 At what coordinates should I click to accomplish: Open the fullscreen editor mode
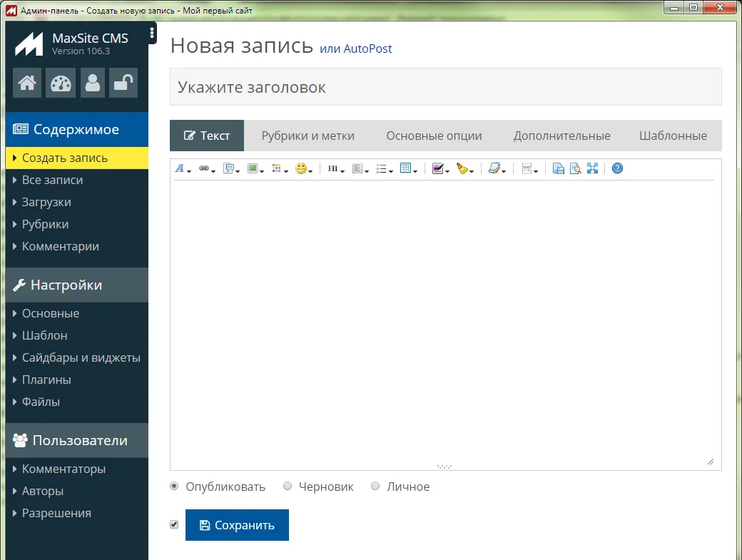593,168
